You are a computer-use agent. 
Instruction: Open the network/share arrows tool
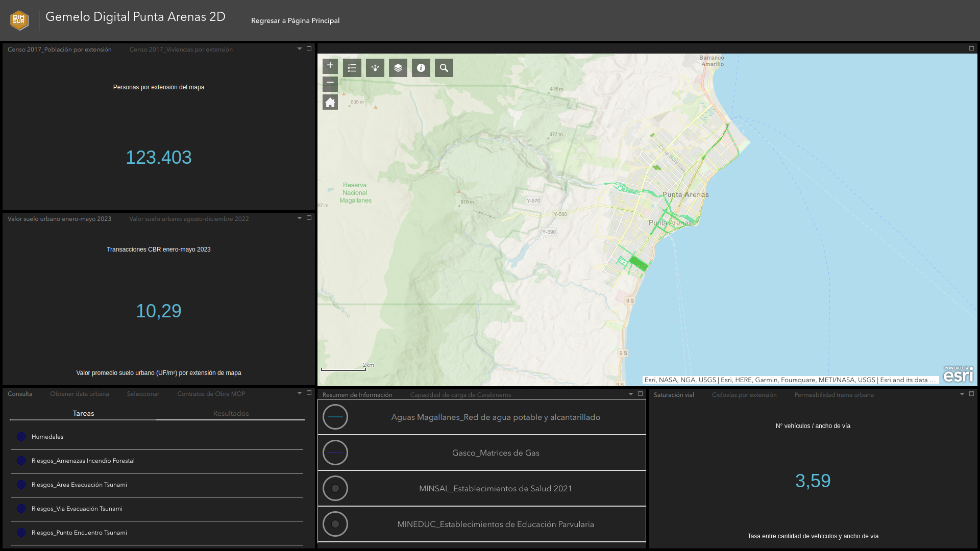click(x=375, y=68)
